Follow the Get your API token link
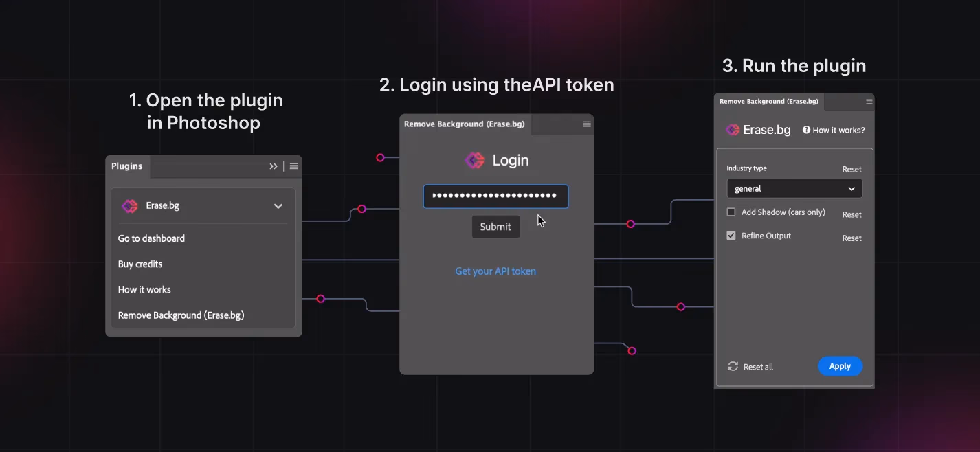 coord(495,271)
